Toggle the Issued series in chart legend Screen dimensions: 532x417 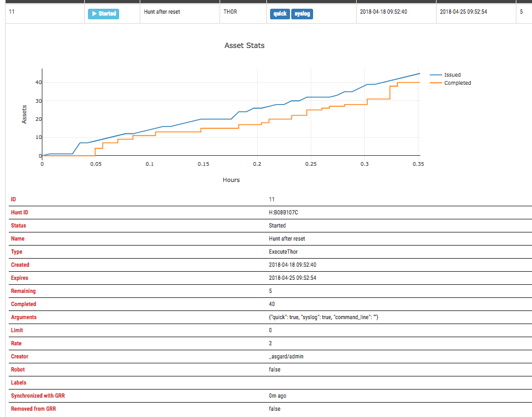452,75
